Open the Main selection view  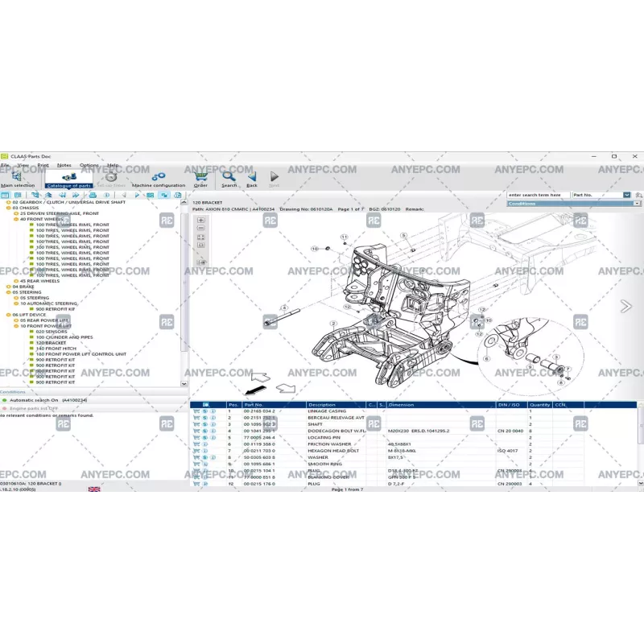(17, 179)
